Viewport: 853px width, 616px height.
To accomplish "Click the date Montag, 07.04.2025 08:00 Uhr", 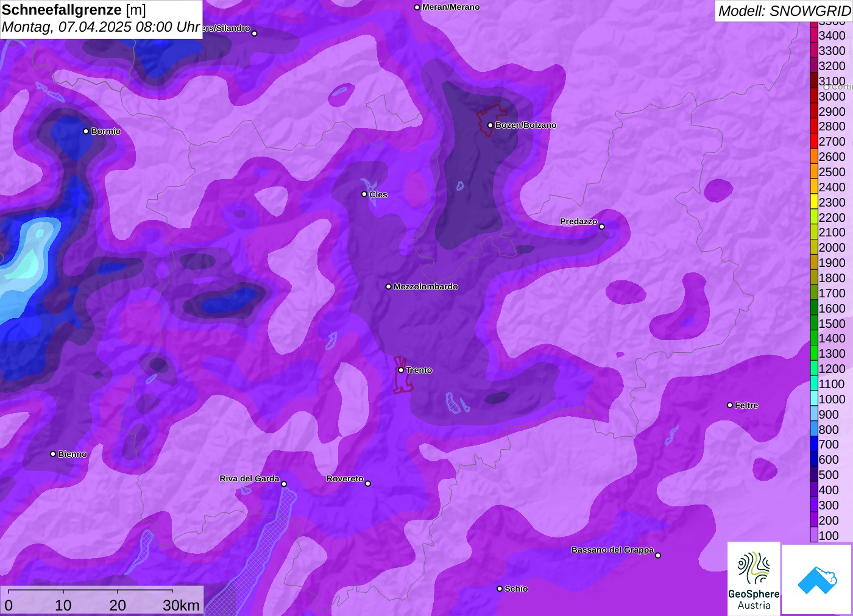I will (x=101, y=27).
